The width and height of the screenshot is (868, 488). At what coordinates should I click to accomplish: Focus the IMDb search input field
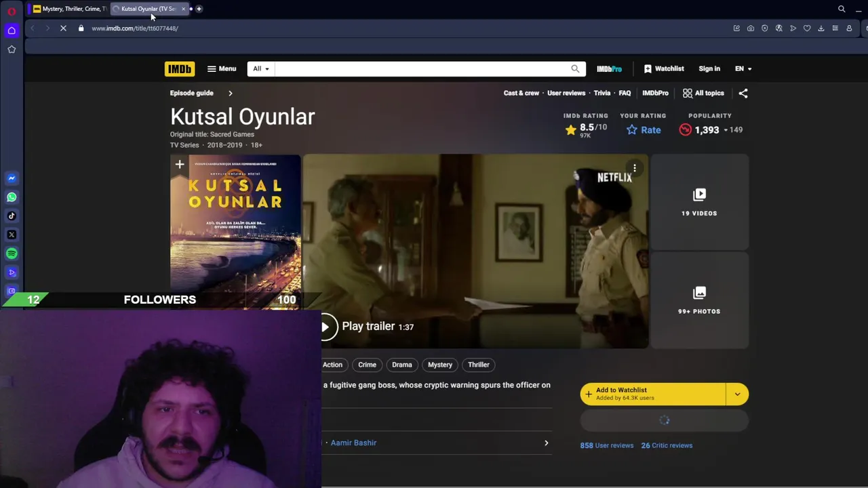coord(422,68)
